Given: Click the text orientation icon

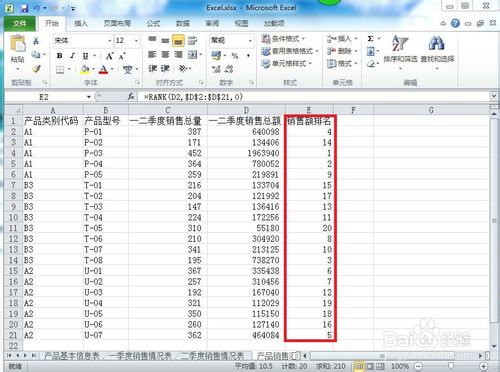Looking at the screenshot, I should pos(183,69).
